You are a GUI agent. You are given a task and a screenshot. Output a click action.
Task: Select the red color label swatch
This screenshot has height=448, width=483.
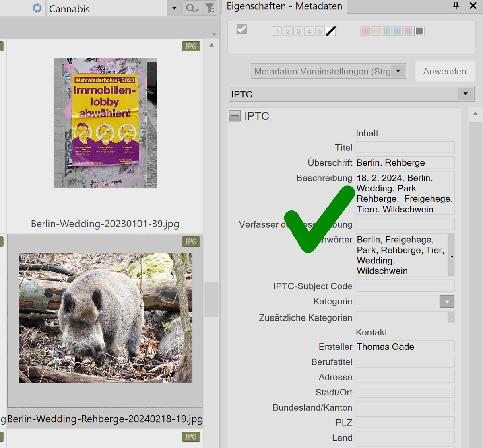[x=365, y=31]
